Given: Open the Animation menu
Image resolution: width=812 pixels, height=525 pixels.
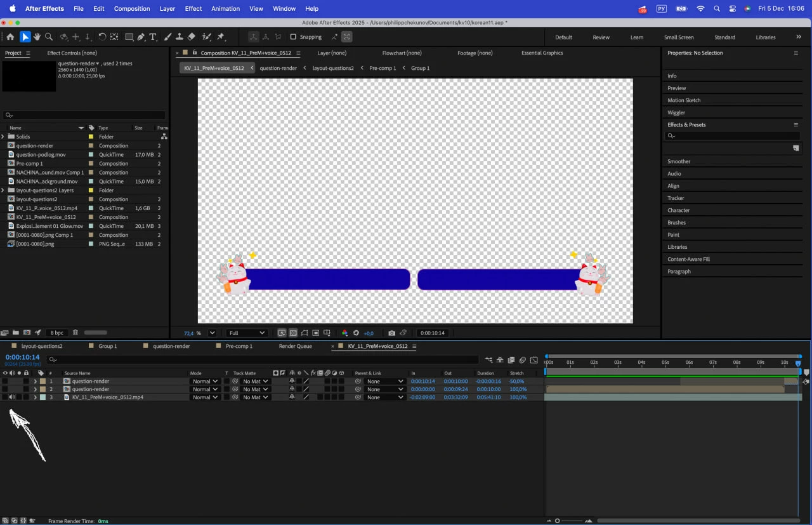Looking at the screenshot, I should coord(226,9).
